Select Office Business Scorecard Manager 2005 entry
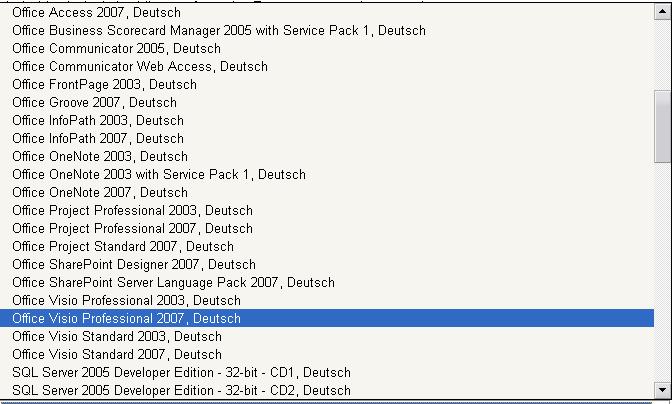The image size is (672, 404). coord(327,30)
